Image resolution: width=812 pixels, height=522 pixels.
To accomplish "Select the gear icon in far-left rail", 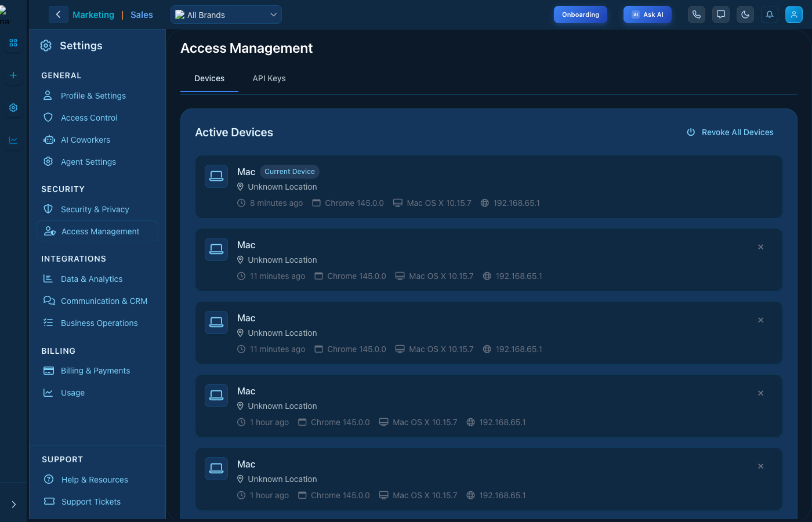I will [13, 108].
